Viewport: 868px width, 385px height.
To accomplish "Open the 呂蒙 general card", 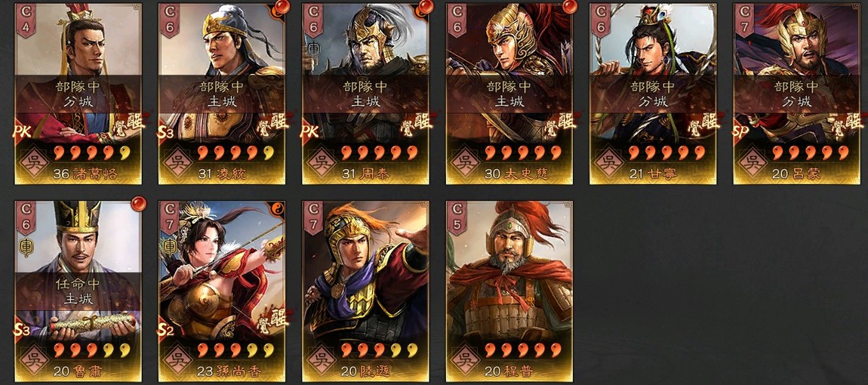I will (797, 94).
